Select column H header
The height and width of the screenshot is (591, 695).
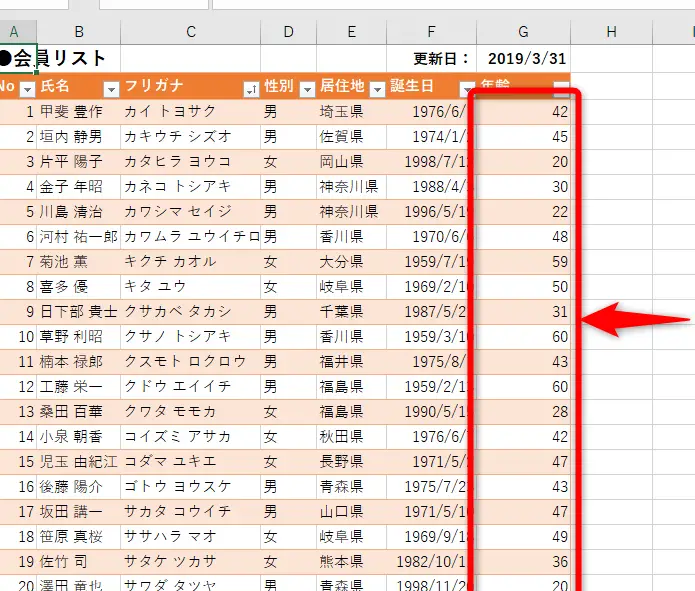(611, 32)
